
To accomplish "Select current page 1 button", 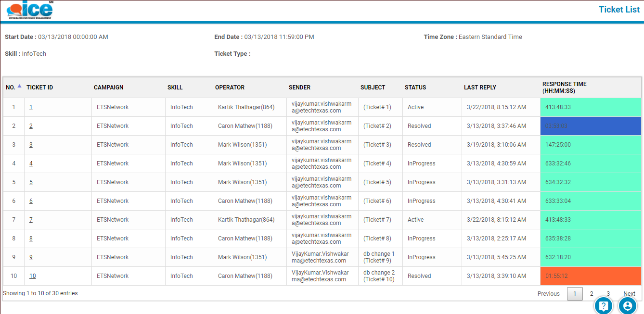I will coord(575,294).
